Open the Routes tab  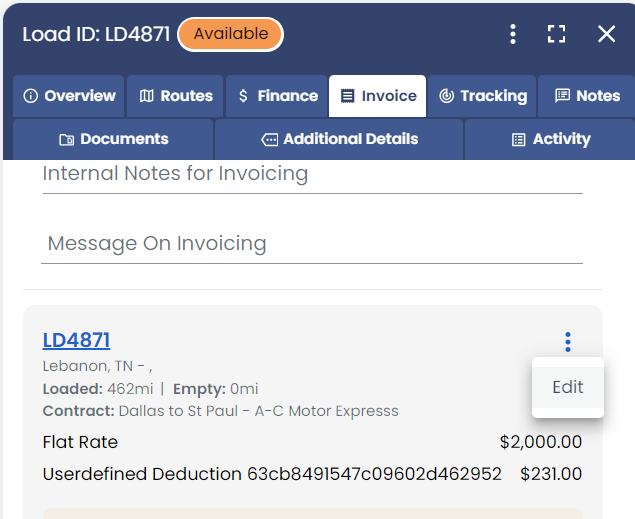[x=175, y=96]
